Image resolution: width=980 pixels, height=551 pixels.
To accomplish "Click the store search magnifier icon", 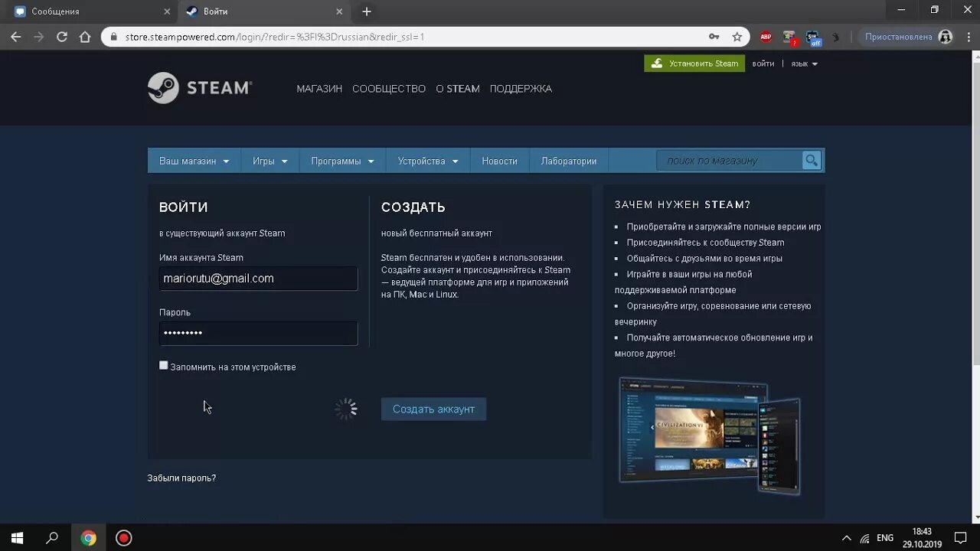I will click(812, 161).
